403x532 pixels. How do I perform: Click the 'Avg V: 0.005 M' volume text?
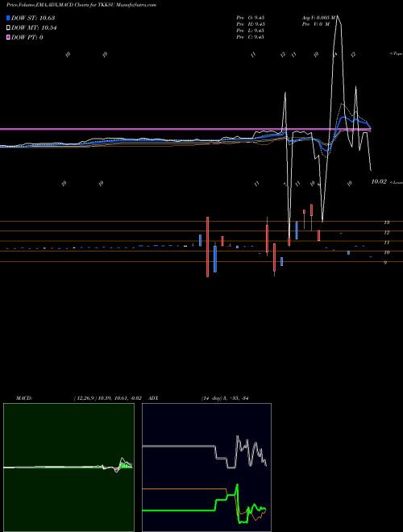point(318,17)
